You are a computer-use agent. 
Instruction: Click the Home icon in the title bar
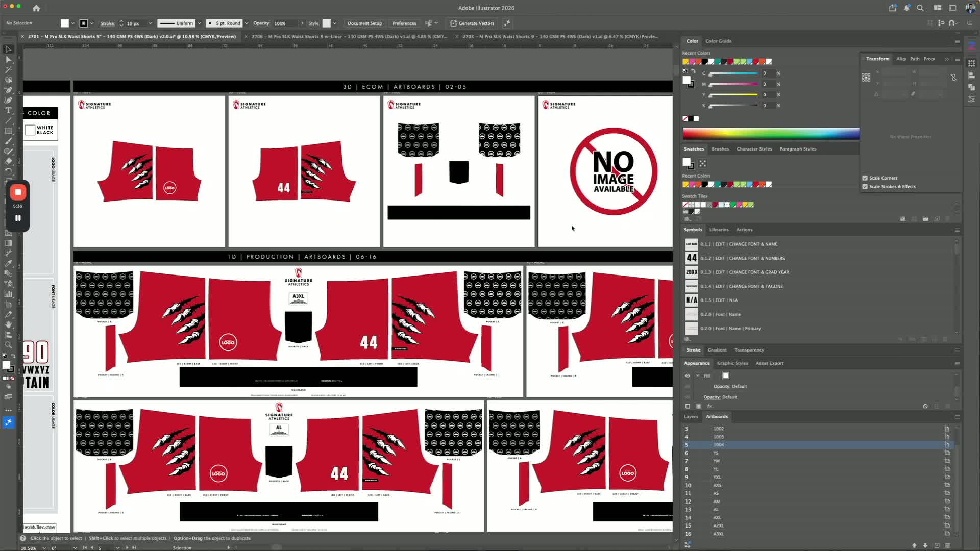[x=36, y=8]
